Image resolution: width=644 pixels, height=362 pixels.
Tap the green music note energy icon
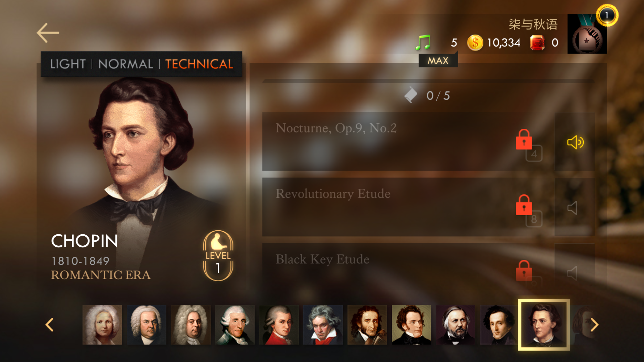tap(423, 42)
